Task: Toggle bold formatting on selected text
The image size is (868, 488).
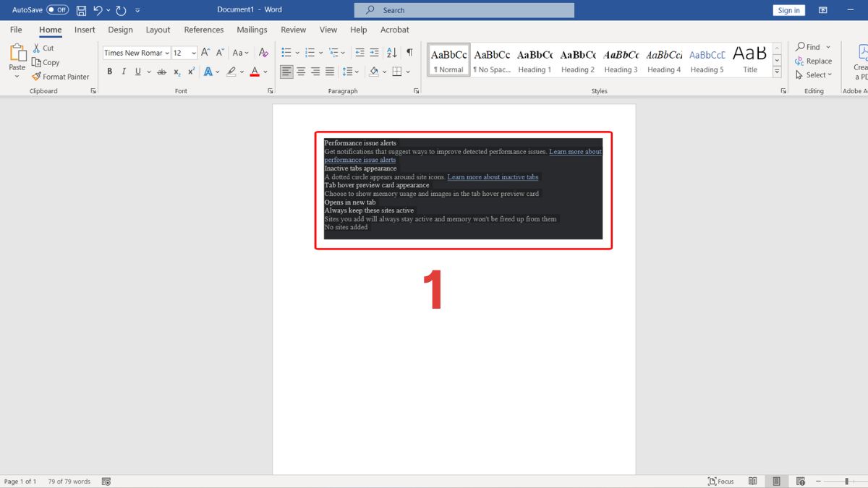Action: [x=110, y=72]
